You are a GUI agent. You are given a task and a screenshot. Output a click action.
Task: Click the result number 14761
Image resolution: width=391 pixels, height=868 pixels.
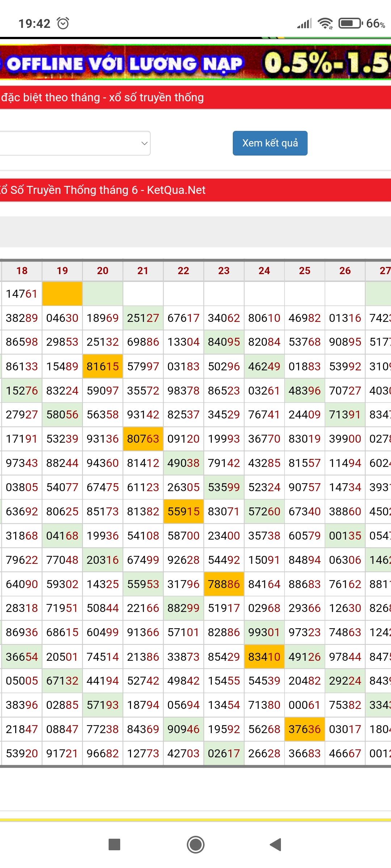22,294
